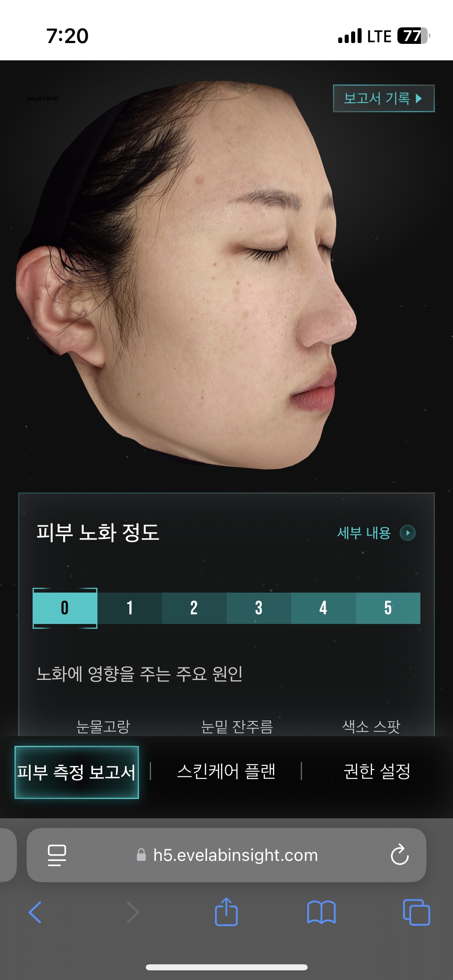Open the Safari tabs overview icon
453x980 pixels.
[x=416, y=912]
